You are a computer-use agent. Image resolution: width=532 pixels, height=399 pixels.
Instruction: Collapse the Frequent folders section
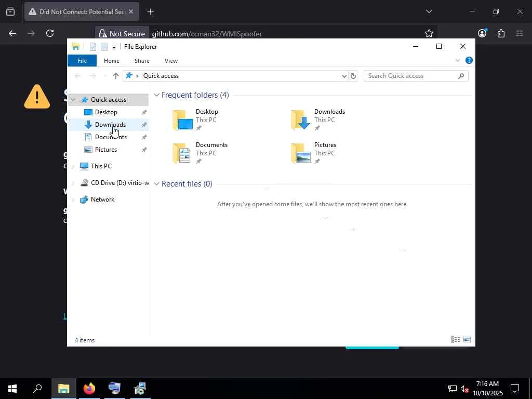pos(156,95)
